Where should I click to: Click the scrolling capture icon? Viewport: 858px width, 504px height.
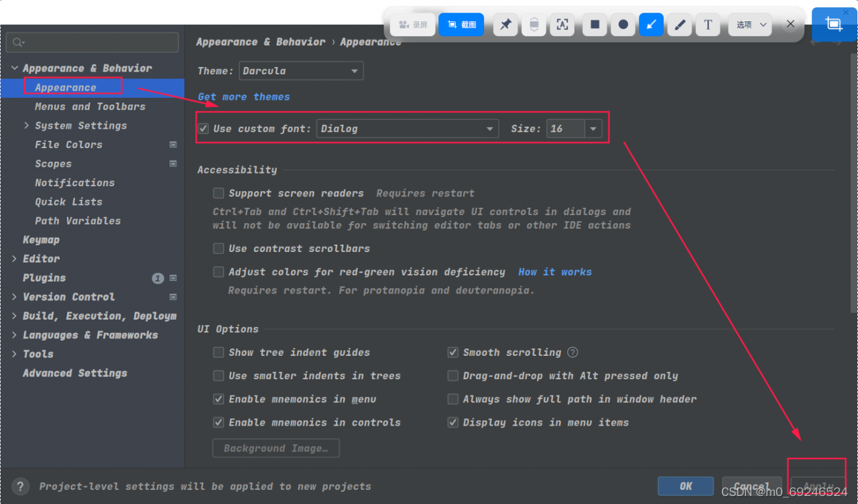534,25
